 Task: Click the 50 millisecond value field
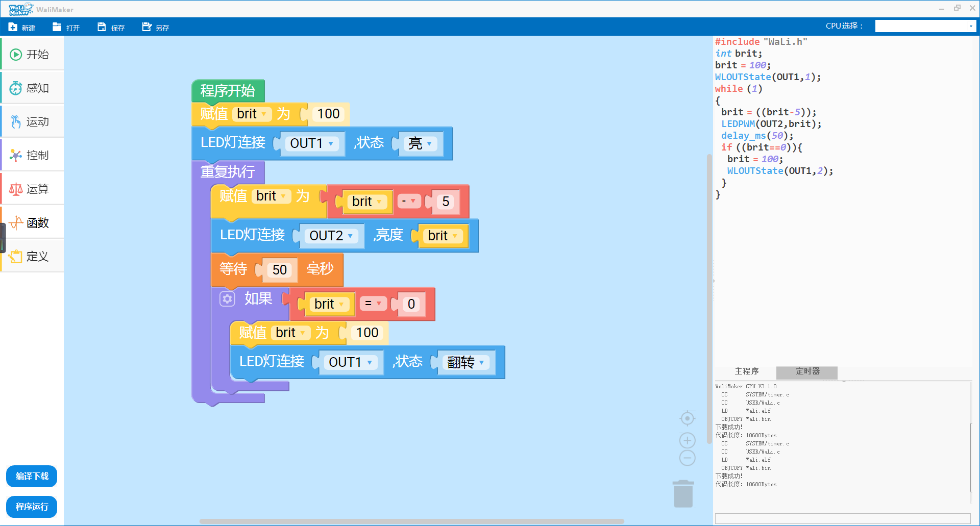tap(279, 270)
